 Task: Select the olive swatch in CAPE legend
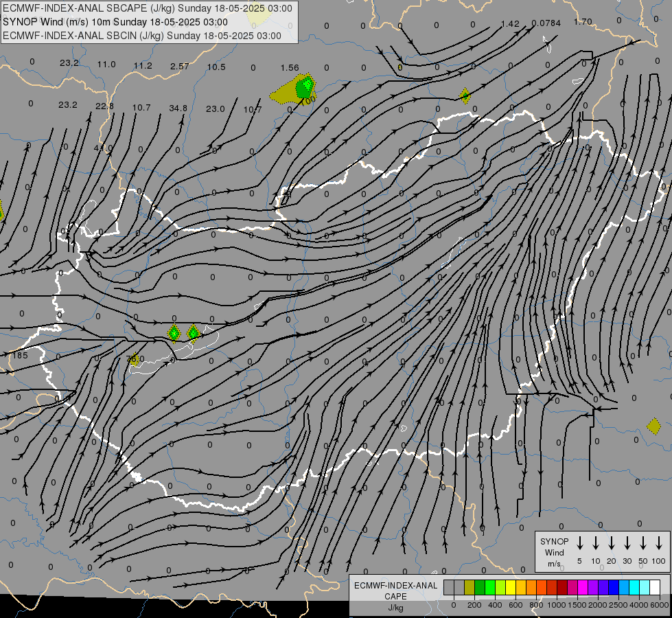(x=470, y=587)
